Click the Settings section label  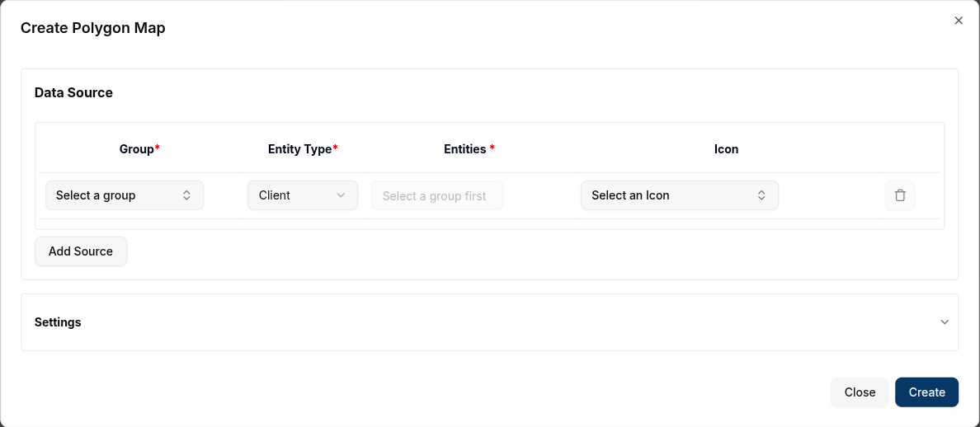(58, 322)
